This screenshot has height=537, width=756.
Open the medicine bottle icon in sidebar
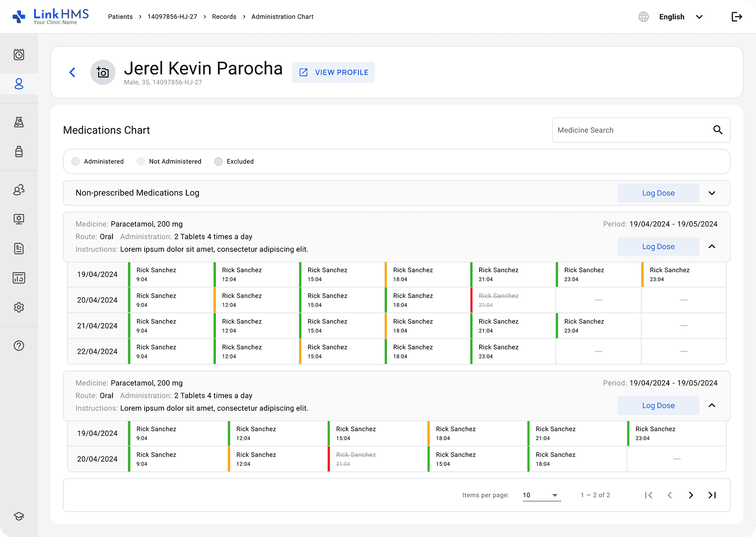pyautogui.click(x=19, y=151)
